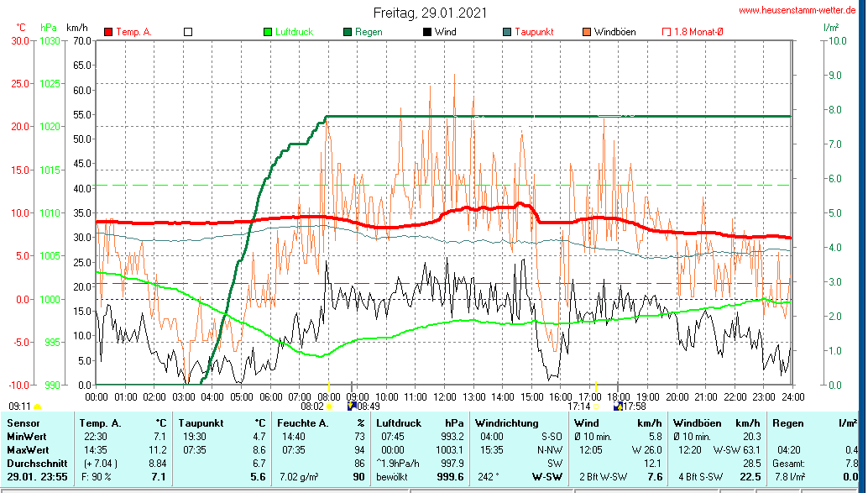
Task: Click the orange Windböen legend square
Action: pos(587,32)
